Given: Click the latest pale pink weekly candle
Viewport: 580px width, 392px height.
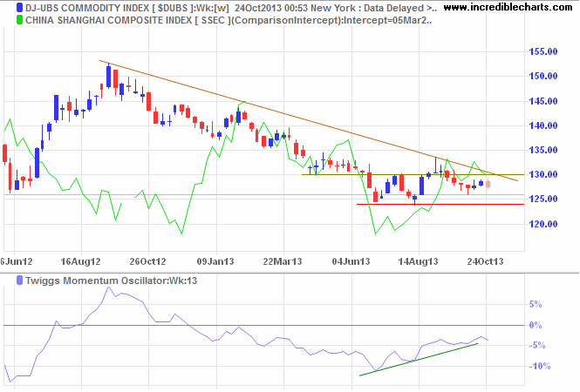Looking at the screenshot, I should tap(488, 184).
